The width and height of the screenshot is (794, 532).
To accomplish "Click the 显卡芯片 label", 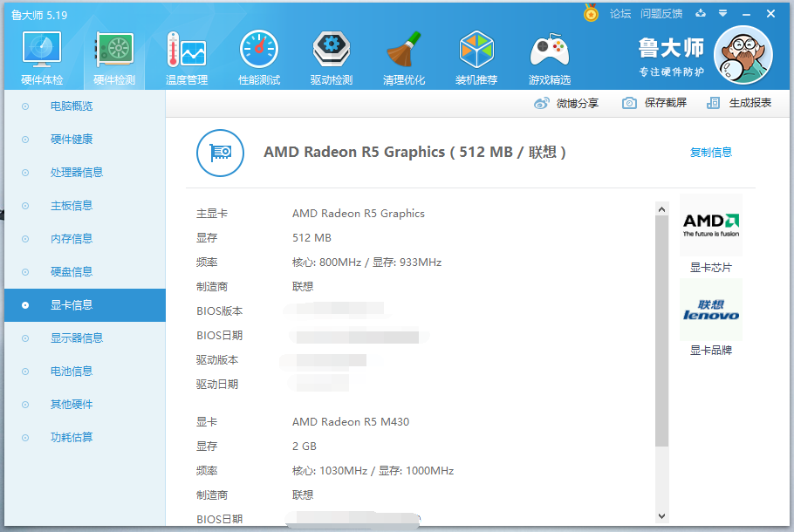I will (711, 268).
